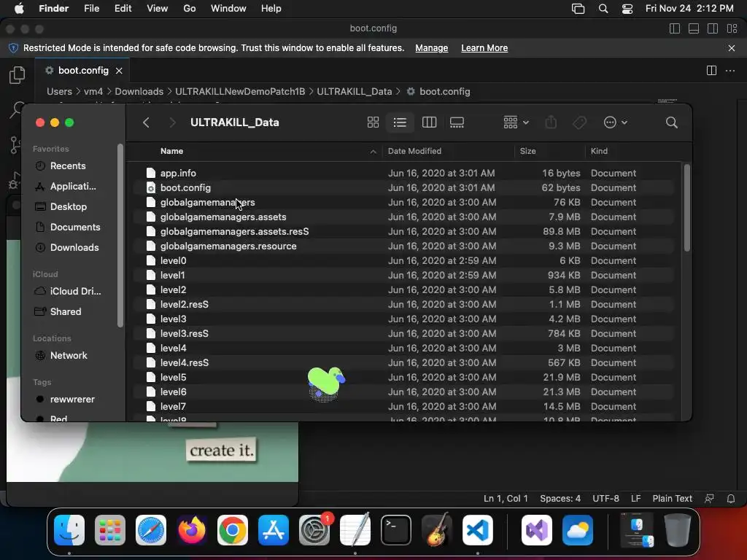
Task: Select the level5 file
Action: click(x=403, y=377)
